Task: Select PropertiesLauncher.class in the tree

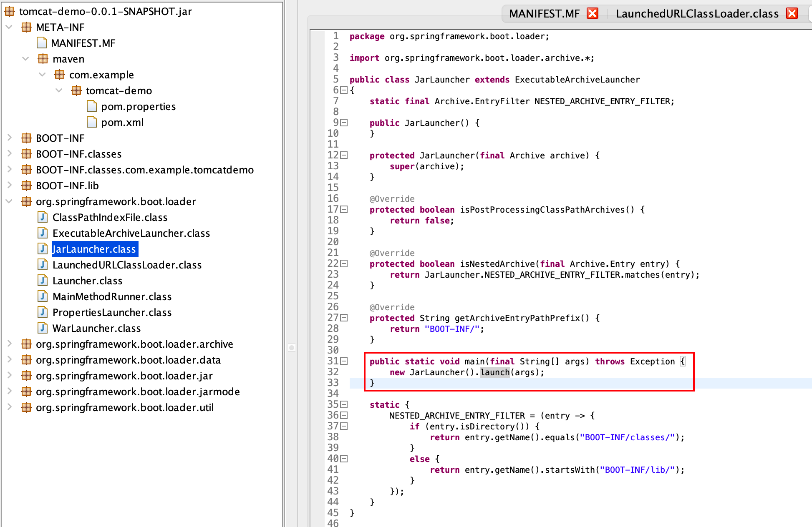Action: point(112,312)
